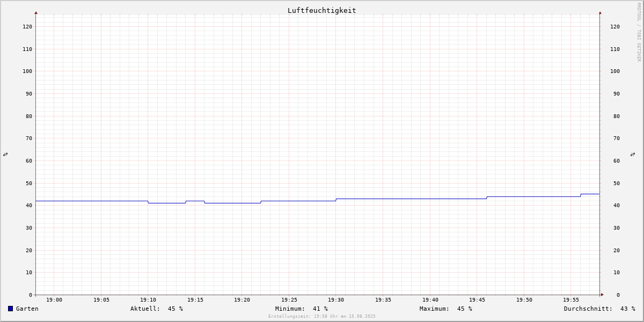This screenshot has width=644, height=322.
Task: Click the 19:50 time axis label
Action: [x=524, y=300]
